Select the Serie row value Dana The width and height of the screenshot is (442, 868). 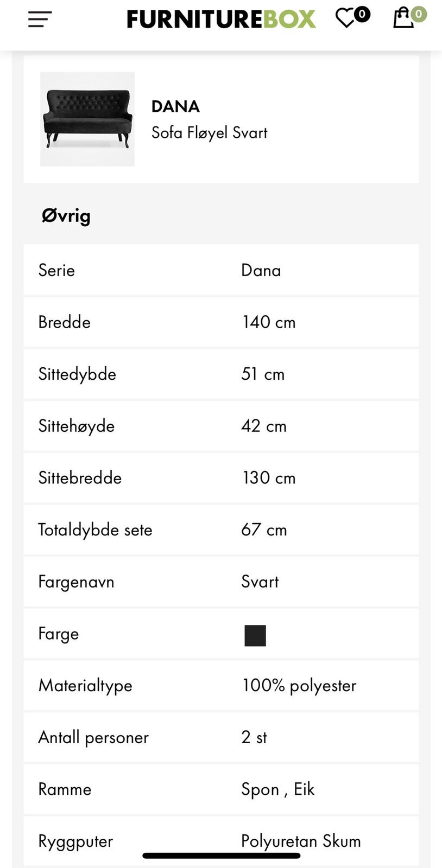(x=261, y=270)
